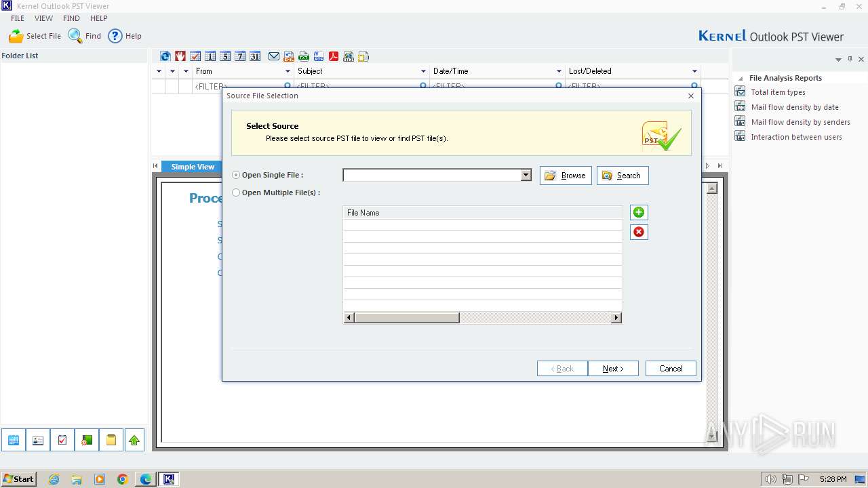Screen dimensions: 868x488
Task: Click the Cancel button
Action: 671,369
